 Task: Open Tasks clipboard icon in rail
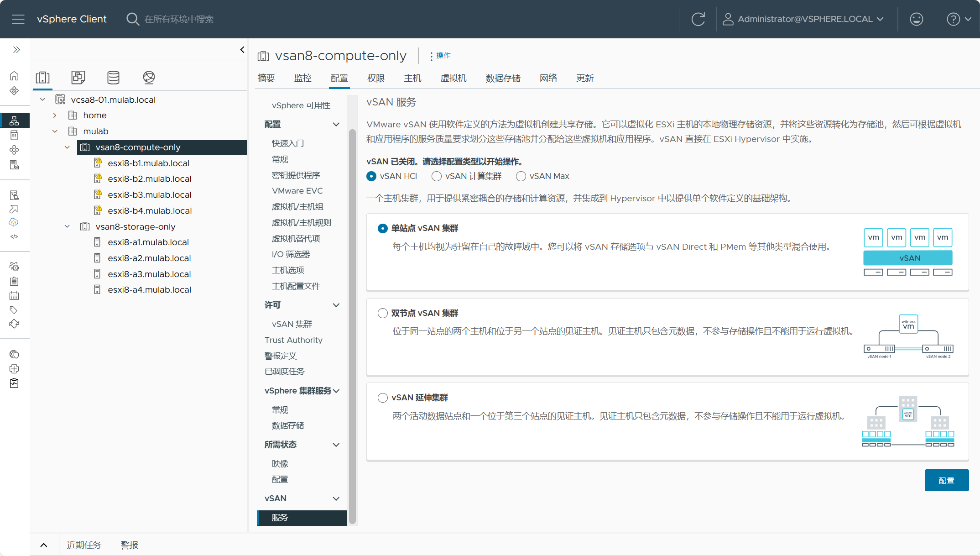14,281
